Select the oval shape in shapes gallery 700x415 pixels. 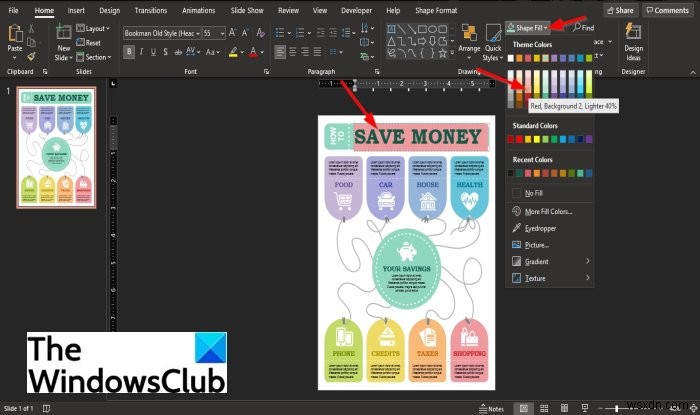pyautogui.click(x=432, y=29)
